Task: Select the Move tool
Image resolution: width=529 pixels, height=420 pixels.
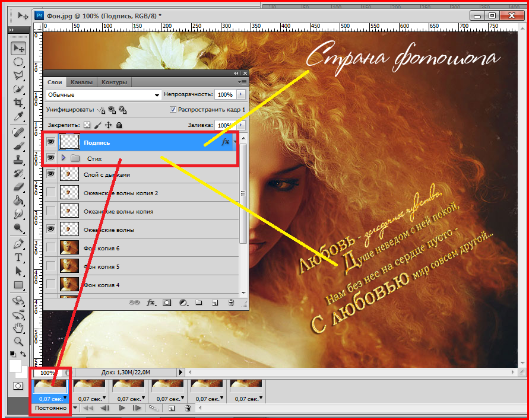Action: click(18, 49)
